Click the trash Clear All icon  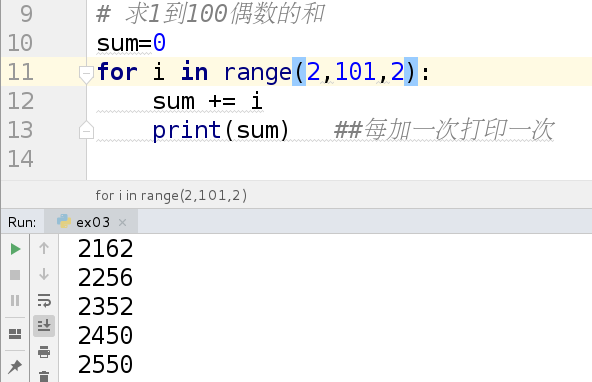pos(44,376)
